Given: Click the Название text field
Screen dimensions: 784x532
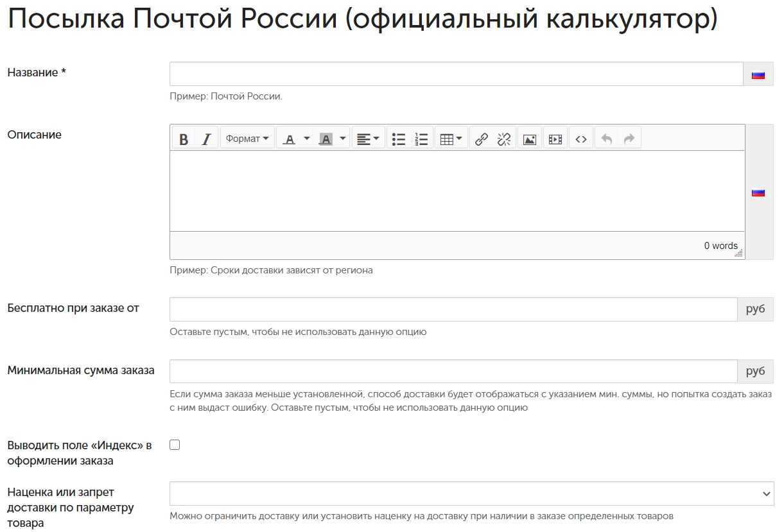Looking at the screenshot, I should [x=456, y=74].
